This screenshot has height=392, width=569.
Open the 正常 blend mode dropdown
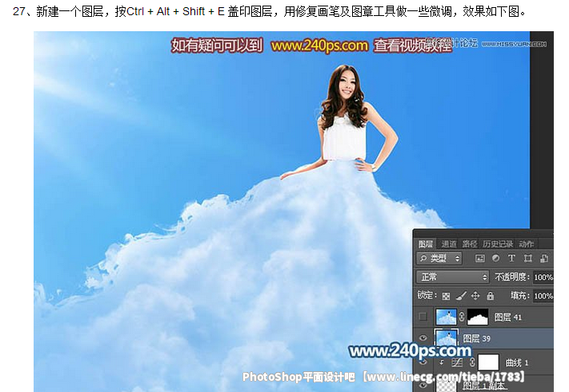click(452, 277)
